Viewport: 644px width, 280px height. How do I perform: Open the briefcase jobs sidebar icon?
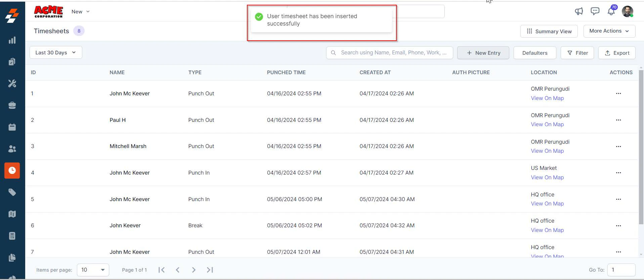pyautogui.click(x=12, y=105)
